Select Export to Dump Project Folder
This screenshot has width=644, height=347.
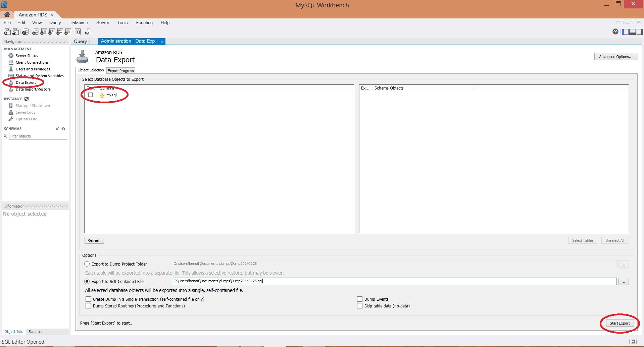pyautogui.click(x=87, y=264)
